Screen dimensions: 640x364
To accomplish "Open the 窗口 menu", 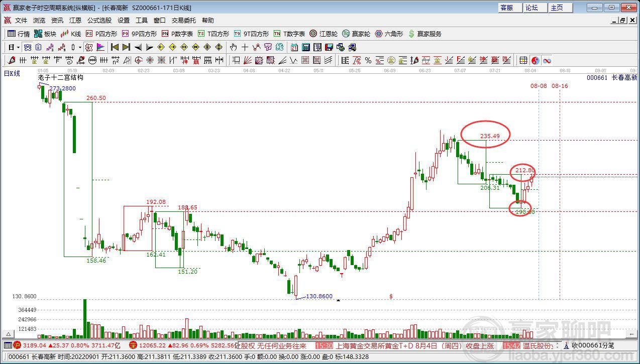I will point(160,21).
